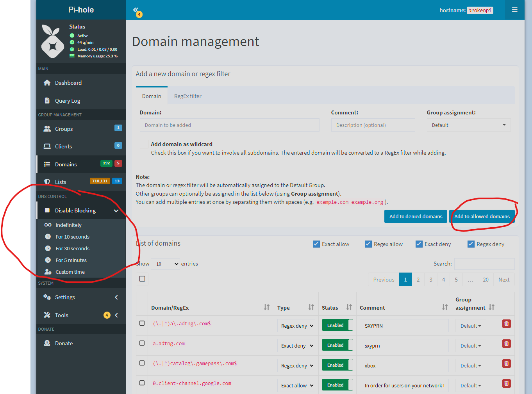
Task: Select For 5 minutes disable option
Action: click(x=71, y=260)
